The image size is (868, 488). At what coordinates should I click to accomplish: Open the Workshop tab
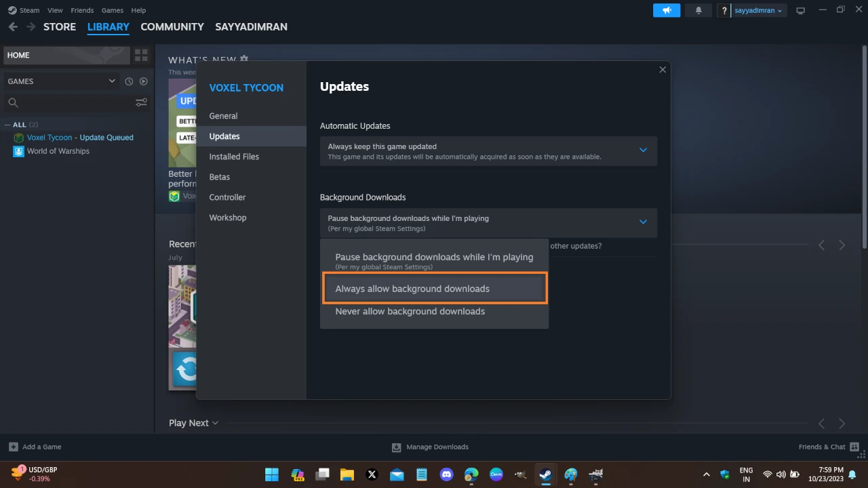(251, 218)
